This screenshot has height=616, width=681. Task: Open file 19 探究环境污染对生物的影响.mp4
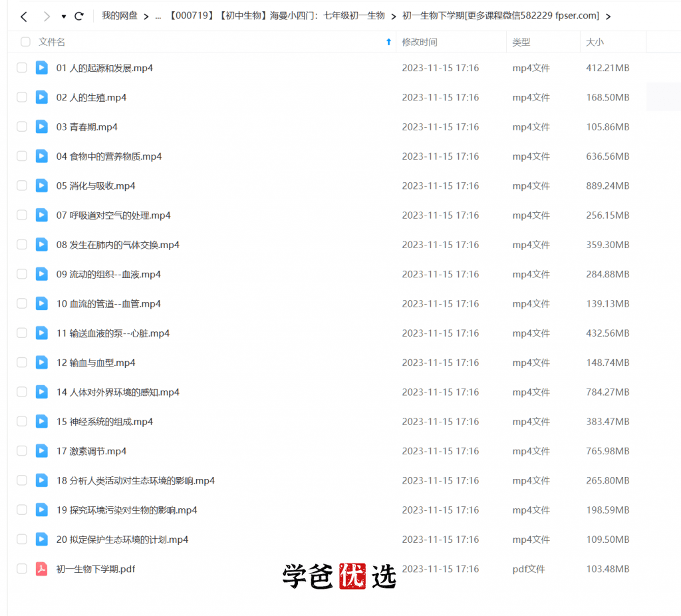(x=127, y=510)
